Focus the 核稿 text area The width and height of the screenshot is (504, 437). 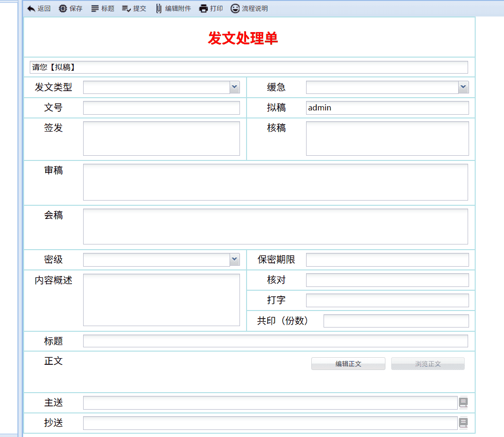(x=387, y=138)
